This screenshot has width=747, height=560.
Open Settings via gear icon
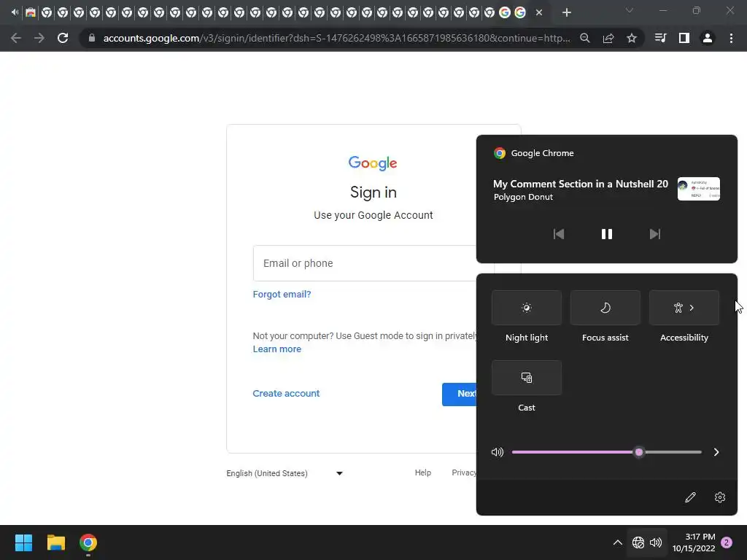click(x=720, y=497)
